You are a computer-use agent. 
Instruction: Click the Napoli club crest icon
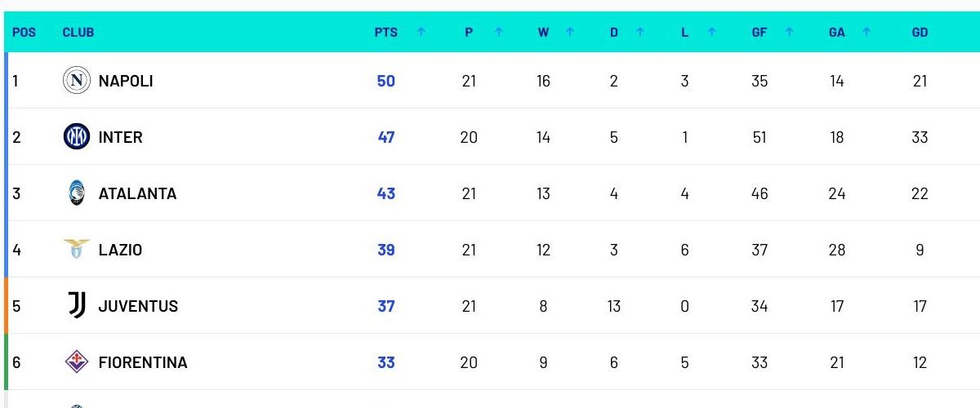(77, 80)
